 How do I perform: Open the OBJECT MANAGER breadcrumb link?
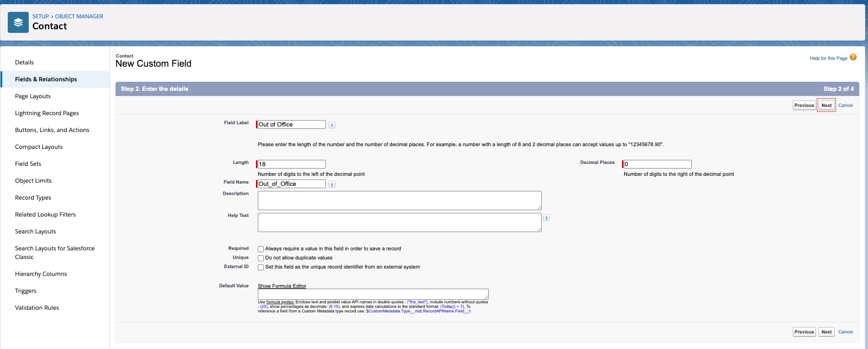pos(79,16)
